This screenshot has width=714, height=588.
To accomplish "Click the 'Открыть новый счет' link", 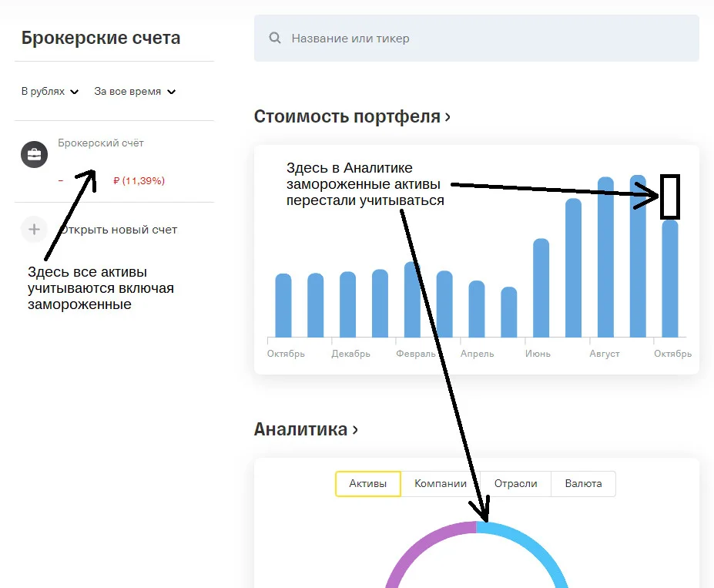I will tap(119, 230).
